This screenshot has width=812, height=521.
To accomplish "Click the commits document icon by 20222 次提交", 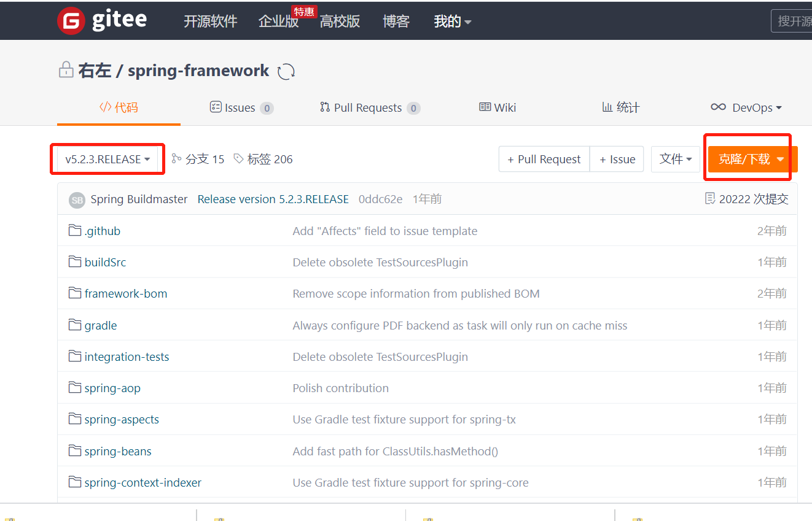I will point(710,198).
